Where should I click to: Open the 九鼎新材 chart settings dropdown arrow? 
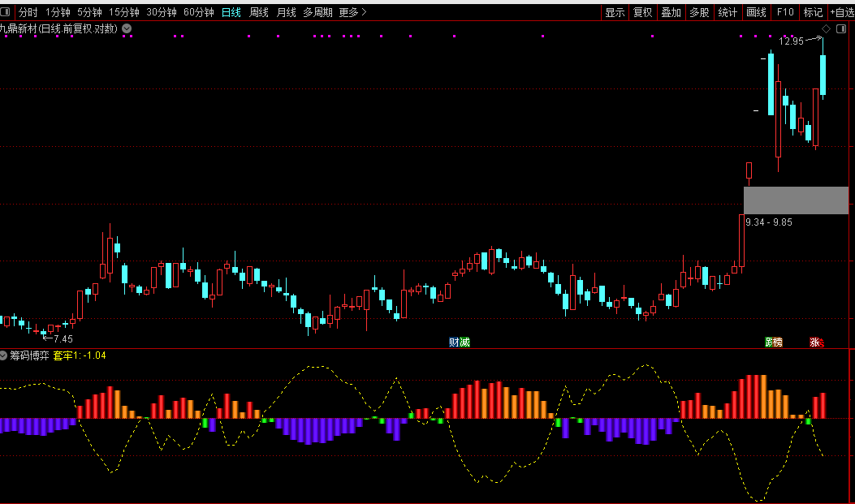coord(127,29)
